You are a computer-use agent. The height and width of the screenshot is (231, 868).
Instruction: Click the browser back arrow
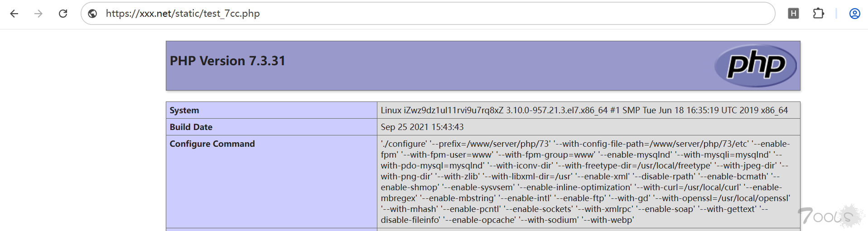click(x=14, y=14)
